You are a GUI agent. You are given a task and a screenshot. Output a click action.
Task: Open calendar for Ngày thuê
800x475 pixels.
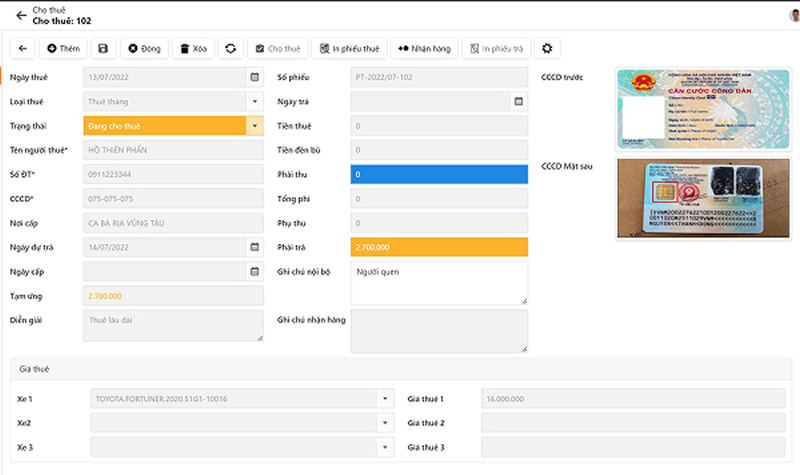(x=255, y=77)
